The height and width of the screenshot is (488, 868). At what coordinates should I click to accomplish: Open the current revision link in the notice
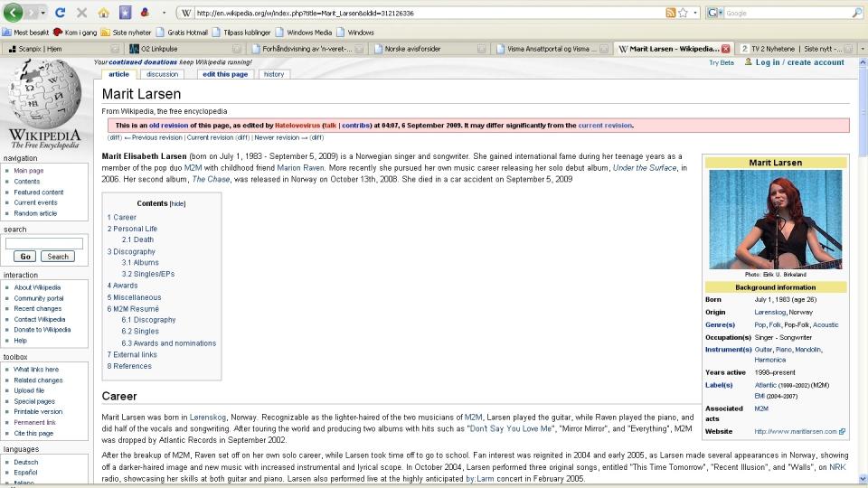[x=605, y=126]
